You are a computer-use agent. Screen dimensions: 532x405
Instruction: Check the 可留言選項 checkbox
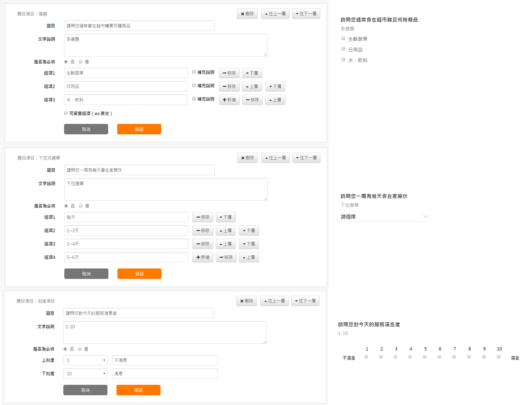click(x=66, y=113)
